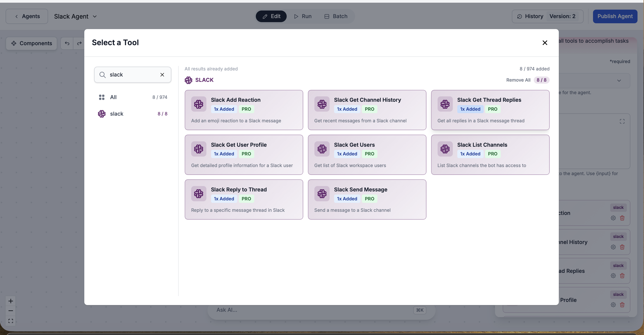Click Remove All Slack tools
The image size is (644, 335).
(x=518, y=80)
